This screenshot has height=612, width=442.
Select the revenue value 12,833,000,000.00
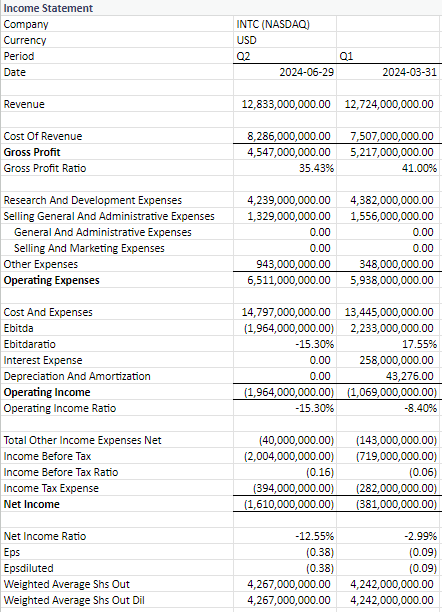[x=286, y=104]
